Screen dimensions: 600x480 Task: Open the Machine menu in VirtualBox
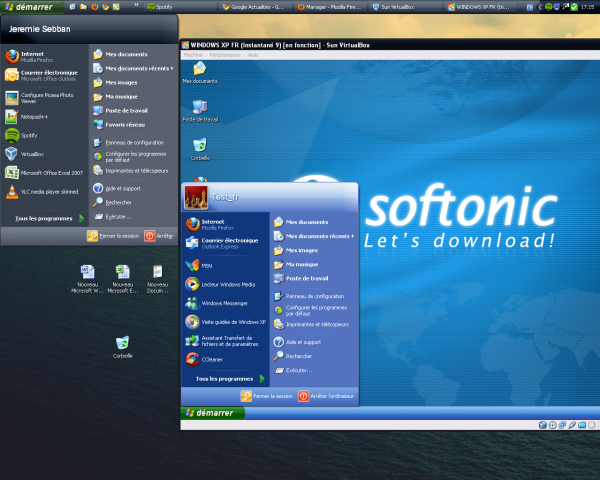coord(192,55)
